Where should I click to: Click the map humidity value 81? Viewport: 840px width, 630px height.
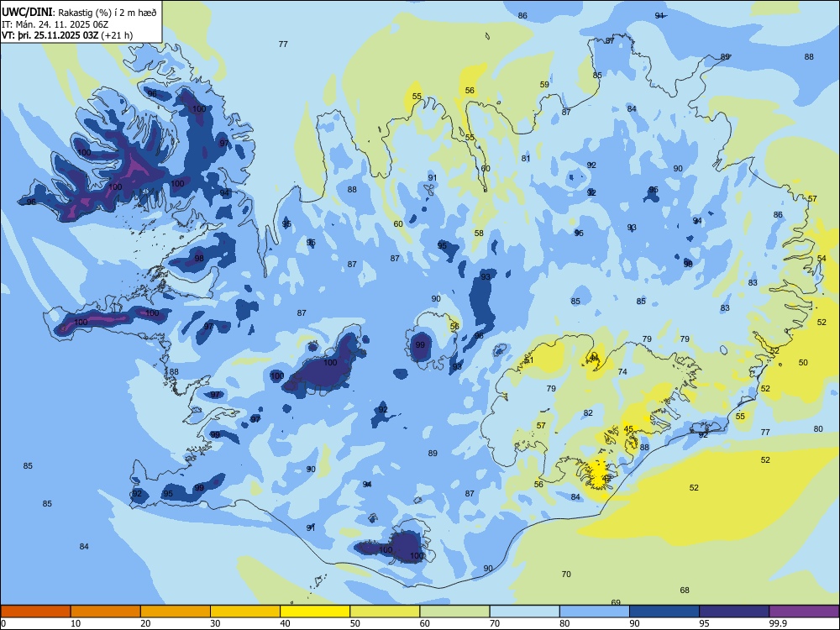526,159
